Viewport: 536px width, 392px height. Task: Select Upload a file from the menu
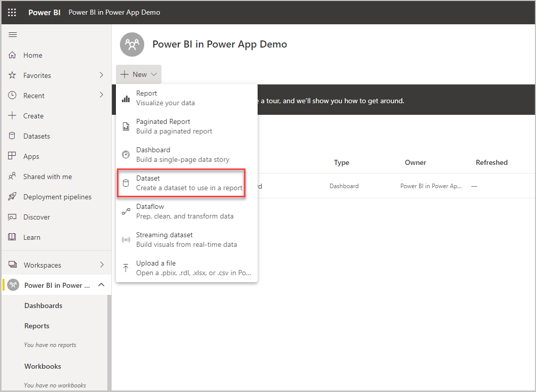pyautogui.click(x=187, y=268)
